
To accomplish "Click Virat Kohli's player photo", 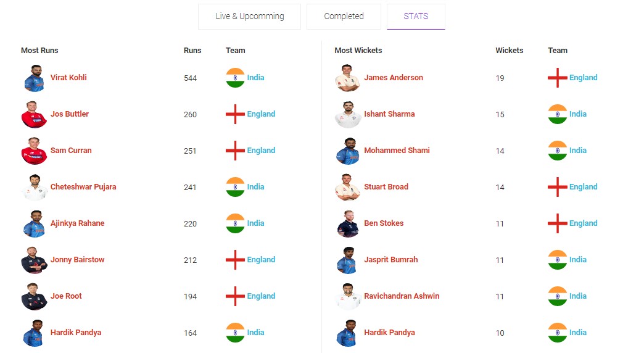I will point(34,78).
